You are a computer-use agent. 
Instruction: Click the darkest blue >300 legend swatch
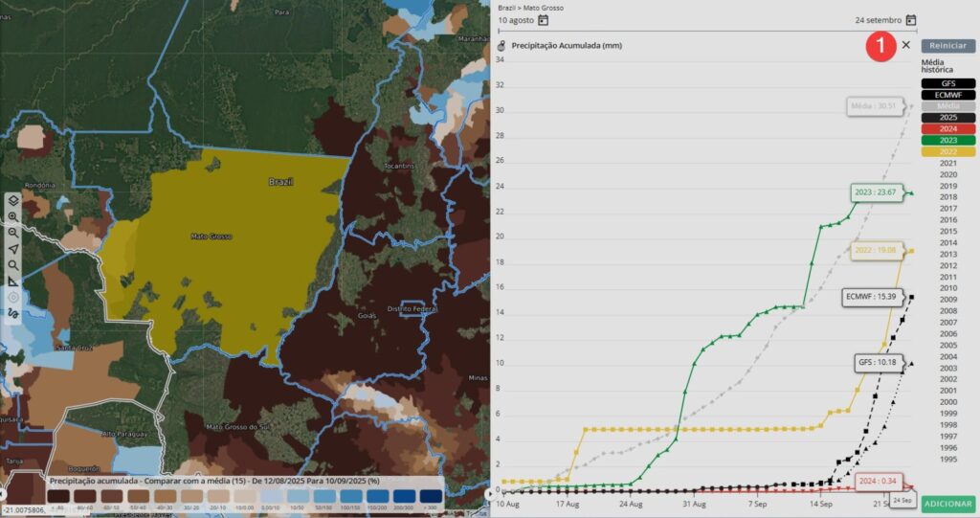tap(431, 496)
